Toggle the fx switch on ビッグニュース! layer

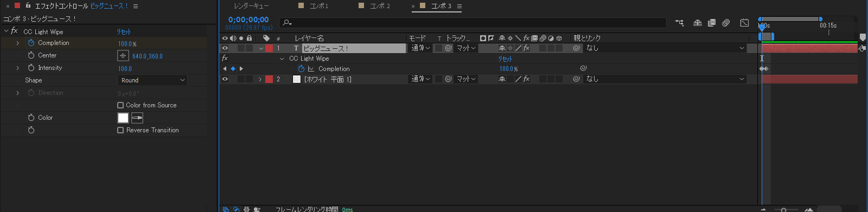point(526,48)
